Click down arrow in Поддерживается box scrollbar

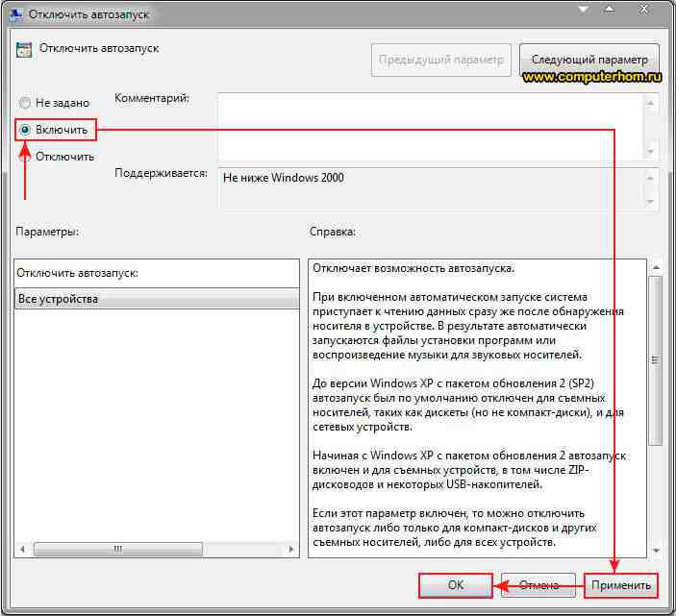point(651,201)
